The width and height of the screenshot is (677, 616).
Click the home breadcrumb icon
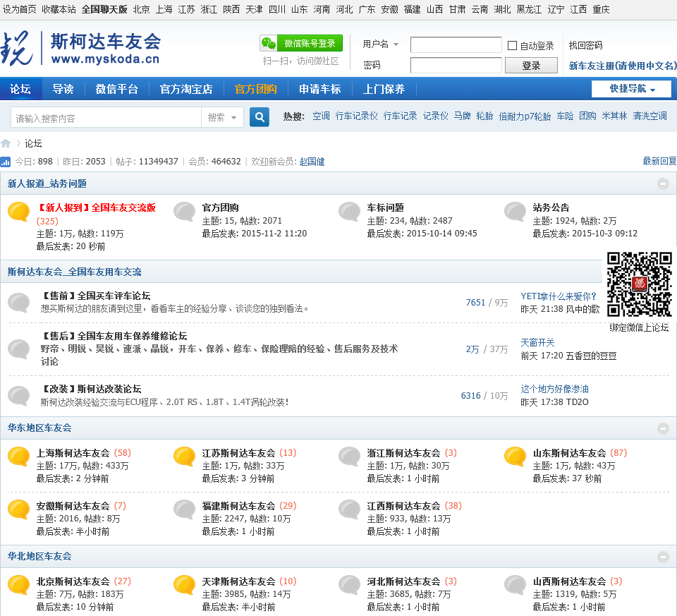pos(6,143)
